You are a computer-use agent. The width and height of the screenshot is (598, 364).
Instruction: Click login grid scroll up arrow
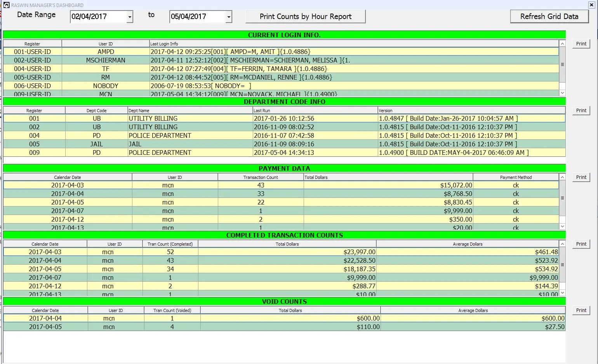pyautogui.click(x=562, y=43)
